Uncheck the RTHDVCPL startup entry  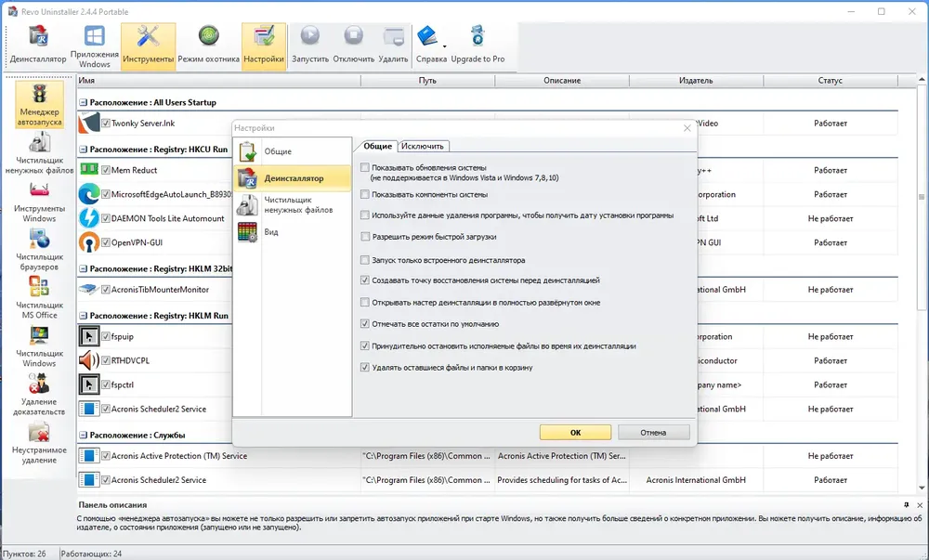coord(106,360)
